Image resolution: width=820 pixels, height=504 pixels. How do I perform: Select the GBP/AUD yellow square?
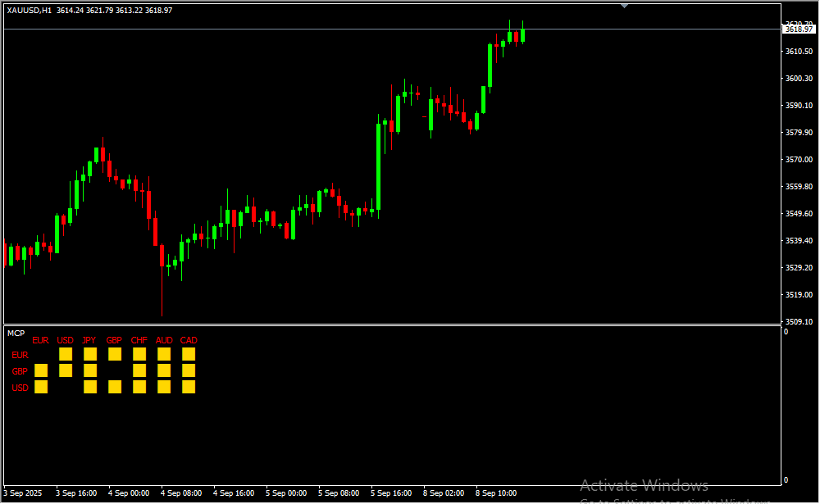pyautogui.click(x=164, y=370)
